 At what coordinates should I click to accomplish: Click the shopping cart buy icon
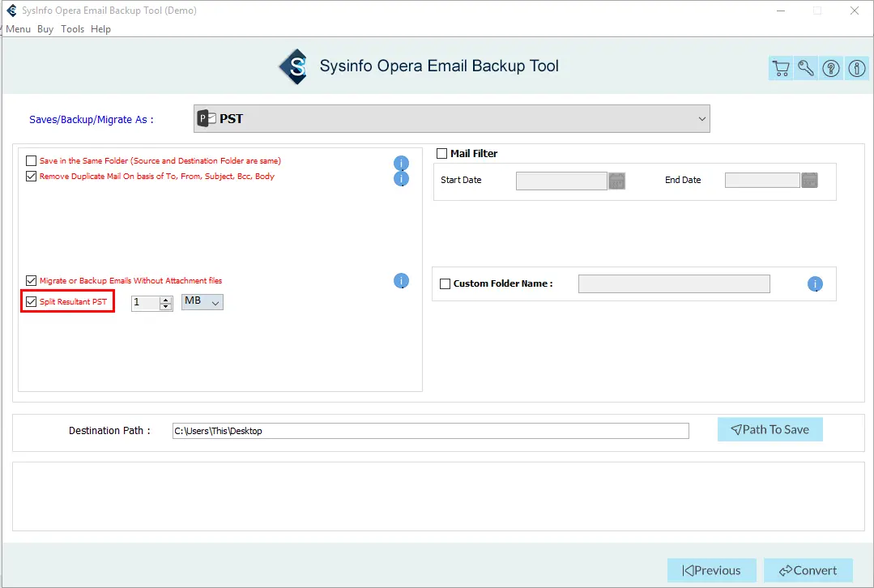pyautogui.click(x=781, y=69)
